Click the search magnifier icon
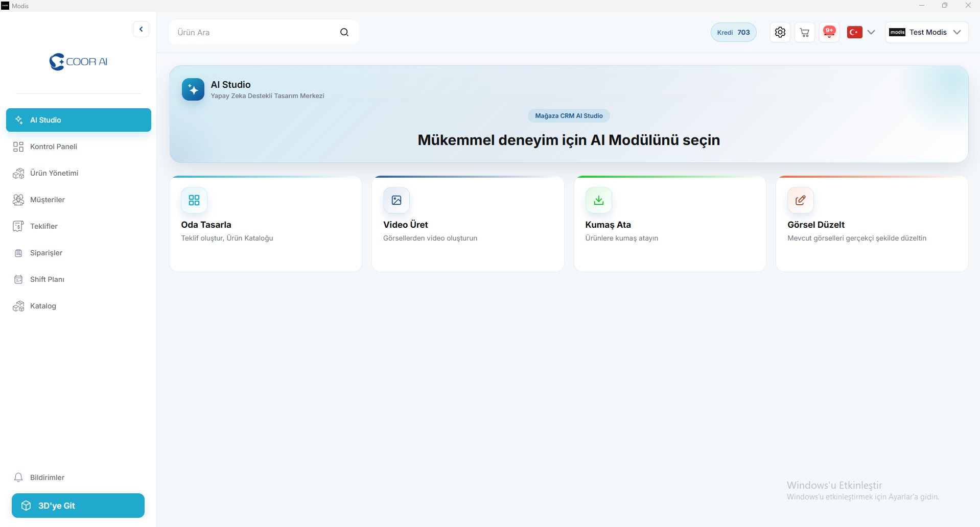This screenshot has width=980, height=527. (x=344, y=32)
